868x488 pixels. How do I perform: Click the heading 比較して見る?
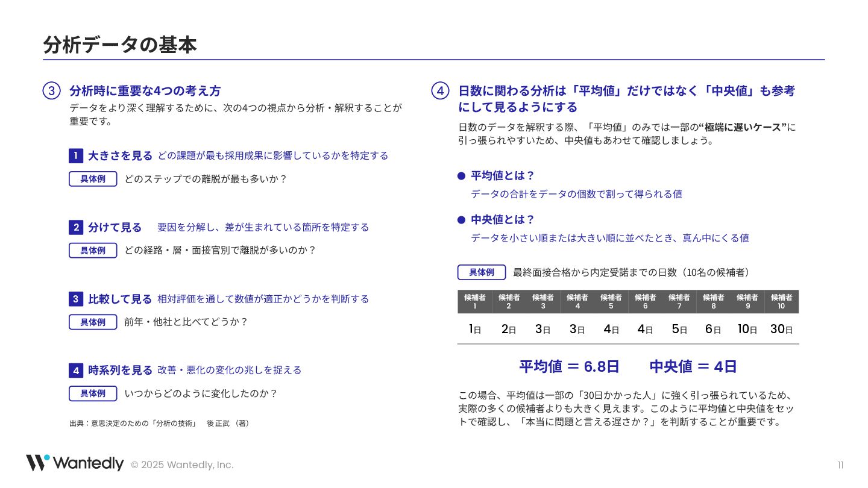pyautogui.click(x=121, y=299)
